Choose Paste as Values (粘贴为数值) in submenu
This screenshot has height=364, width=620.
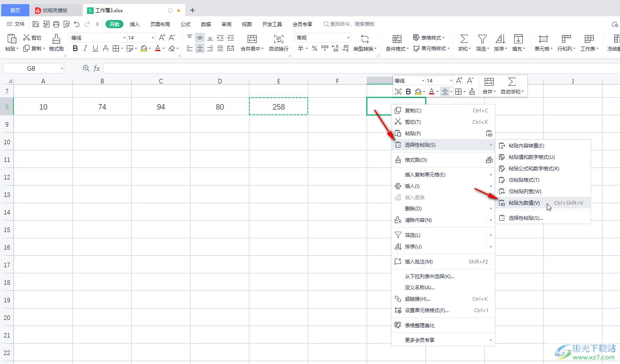tap(543, 203)
